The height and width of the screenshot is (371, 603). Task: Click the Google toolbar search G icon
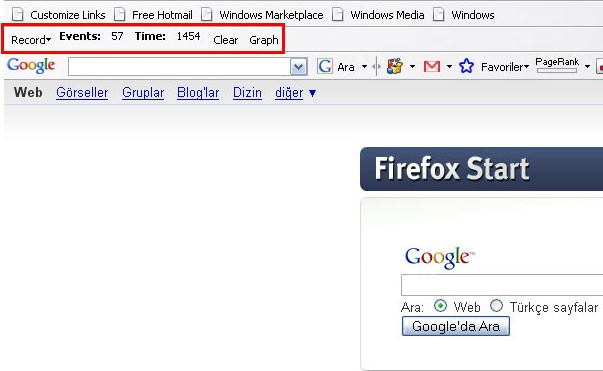(x=325, y=67)
